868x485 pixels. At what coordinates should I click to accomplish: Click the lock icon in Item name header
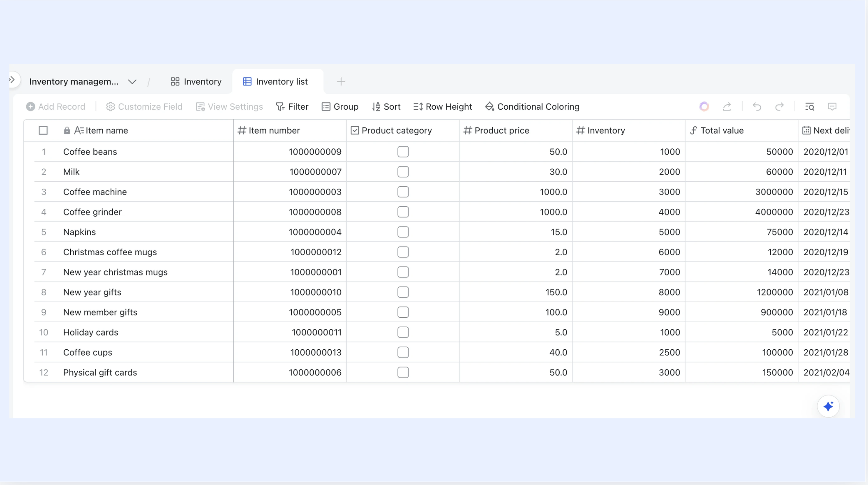(67, 131)
